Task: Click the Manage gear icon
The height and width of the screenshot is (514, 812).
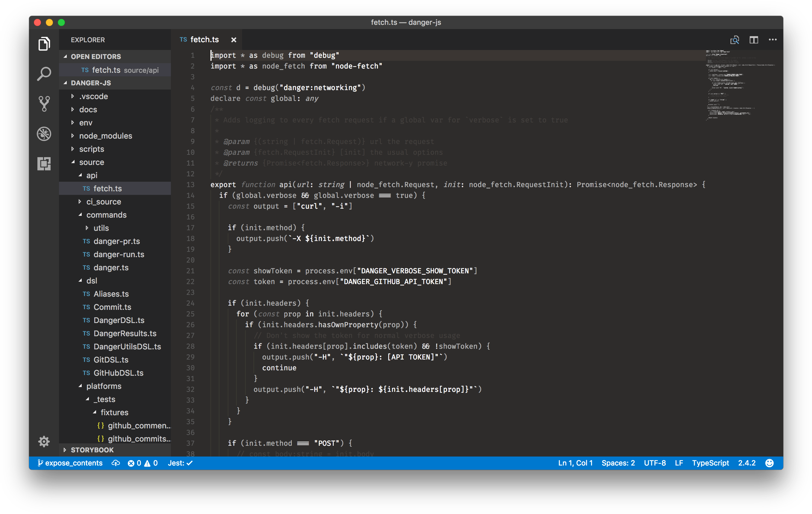Action: coord(44,442)
